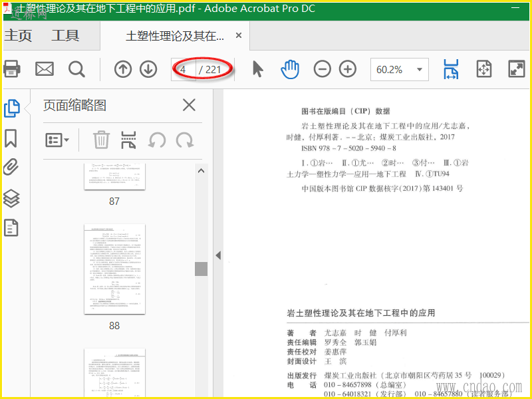The image size is (532, 399).
Task: Click the ISBN 978-7-5020-5940-8 line
Action: pyautogui.click(x=348, y=148)
